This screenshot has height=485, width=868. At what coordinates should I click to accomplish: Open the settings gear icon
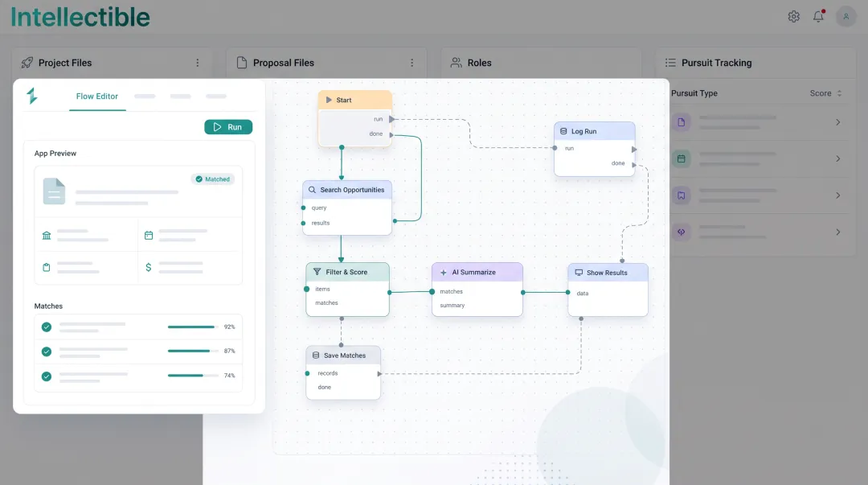click(x=794, y=17)
